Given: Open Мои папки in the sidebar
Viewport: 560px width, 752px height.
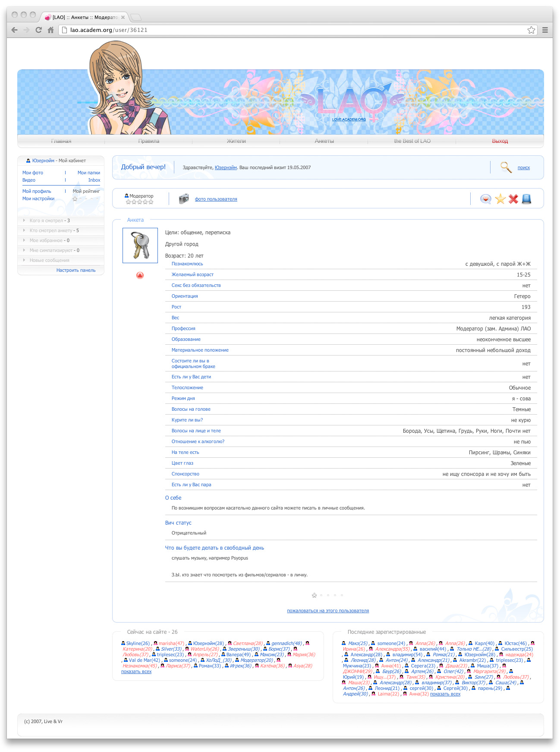Looking at the screenshot, I should click(x=89, y=173).
